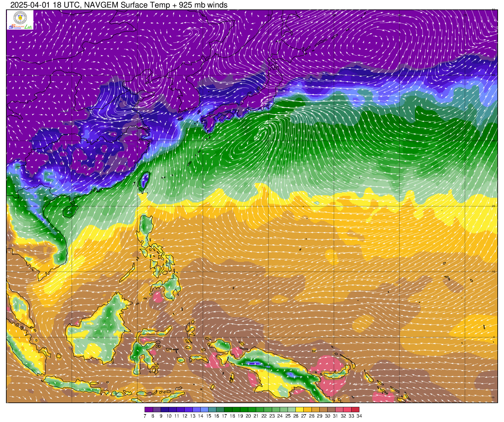Click the teal 15–16 legend swatch
The height and width of the screenshot is (422, 504).
212,409
